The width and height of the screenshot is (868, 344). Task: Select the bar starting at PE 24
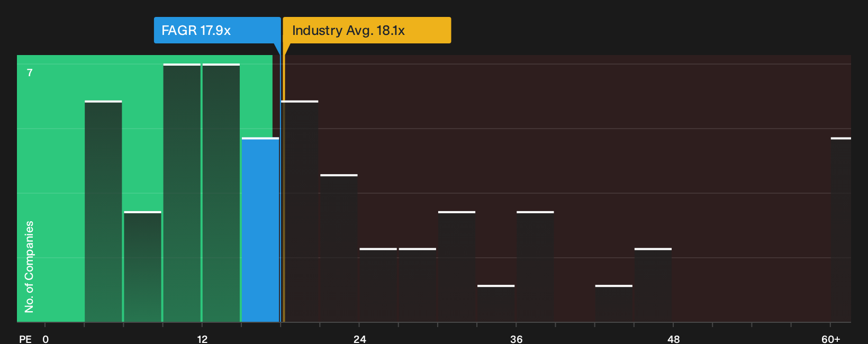pos(378,285)
